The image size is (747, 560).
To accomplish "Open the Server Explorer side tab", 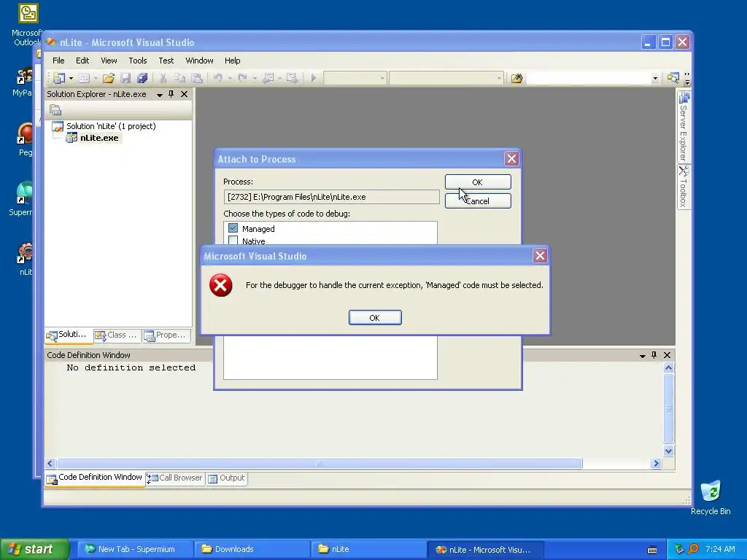I will pos(684,127).
